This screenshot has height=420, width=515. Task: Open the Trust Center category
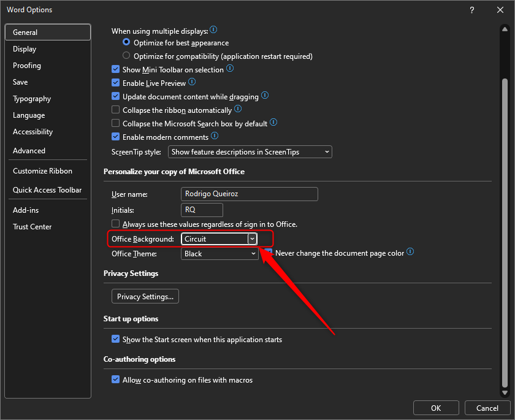click(x=48, y=227)
